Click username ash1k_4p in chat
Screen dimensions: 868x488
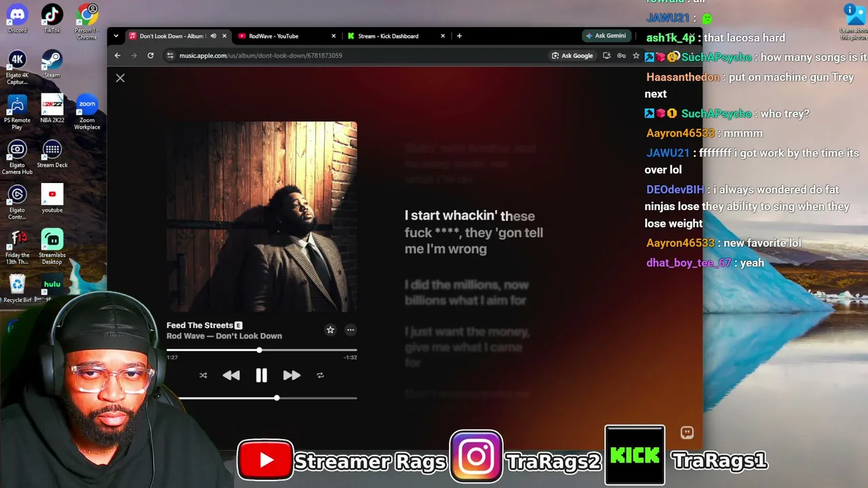[671, 38]
